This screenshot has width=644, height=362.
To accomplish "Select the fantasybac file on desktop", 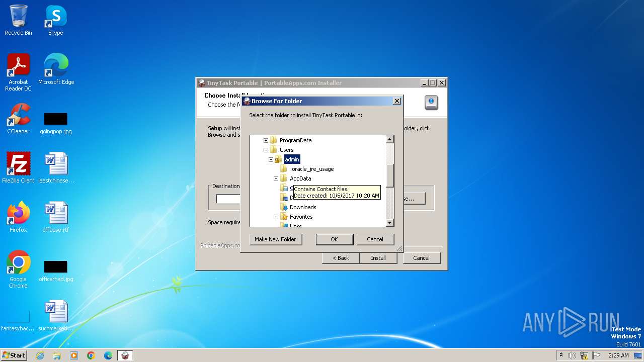I will click(x=18, y=321).
